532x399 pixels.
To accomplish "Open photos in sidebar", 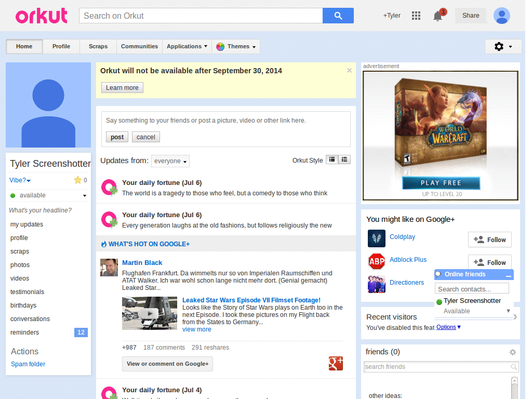I will point(20,265).
